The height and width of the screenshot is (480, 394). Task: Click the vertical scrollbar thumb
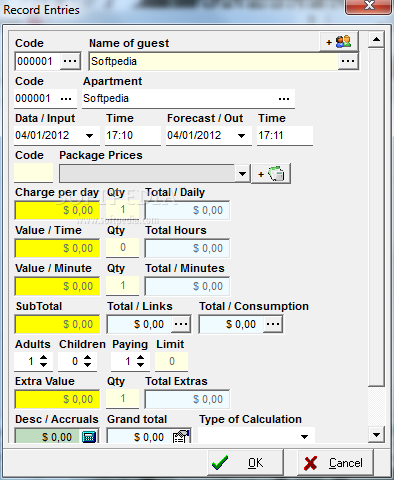[376, 217]
